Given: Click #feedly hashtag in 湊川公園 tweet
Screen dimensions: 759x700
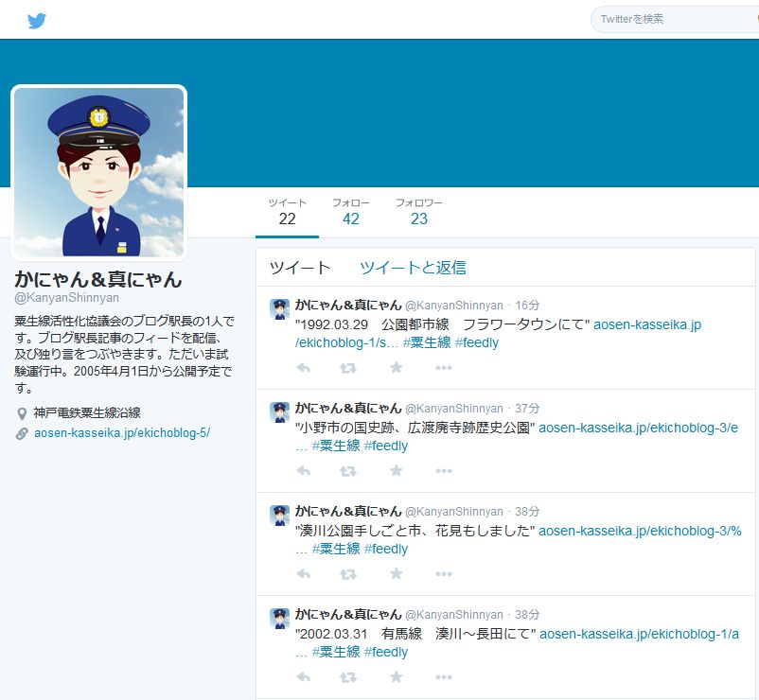Looking at the screenshot, I should point(386,549).
